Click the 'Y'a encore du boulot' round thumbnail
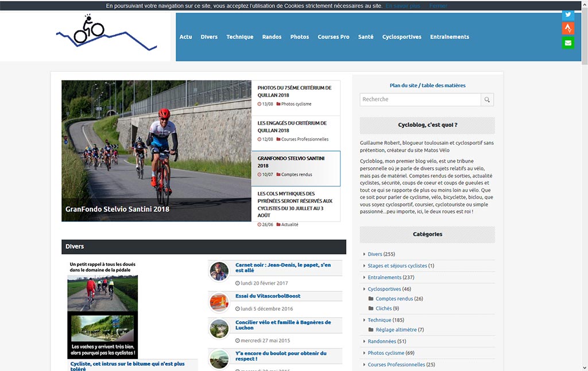Screen dimensions: 588x371 coord(219,359)
